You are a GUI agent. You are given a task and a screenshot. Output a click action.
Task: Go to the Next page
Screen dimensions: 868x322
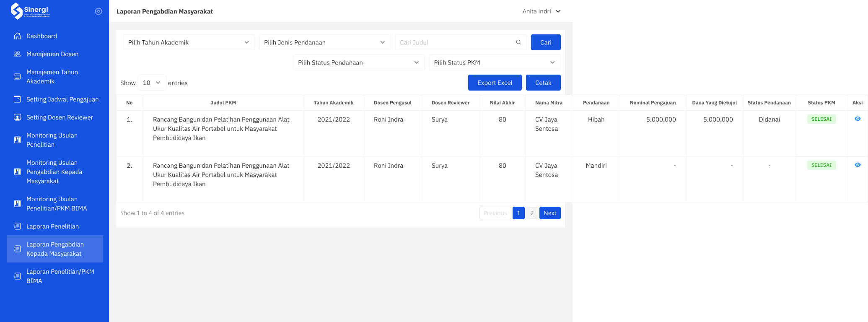pos(550,213)
